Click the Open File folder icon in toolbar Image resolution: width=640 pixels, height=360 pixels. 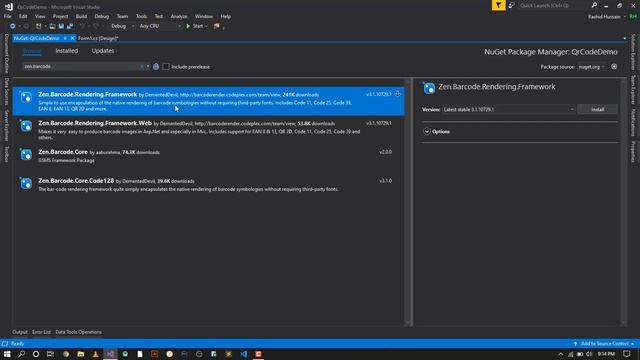coord(52,26)
